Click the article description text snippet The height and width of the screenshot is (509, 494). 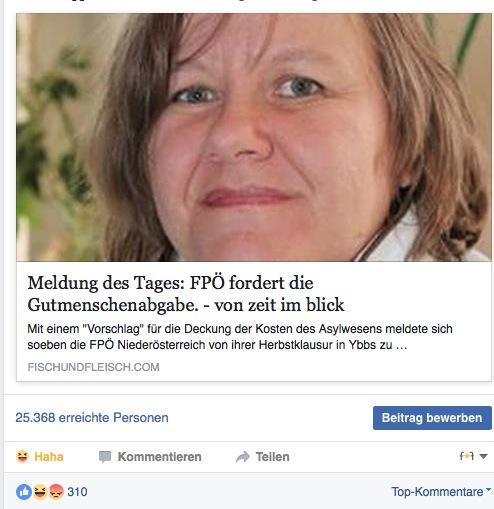pos(240,337)
